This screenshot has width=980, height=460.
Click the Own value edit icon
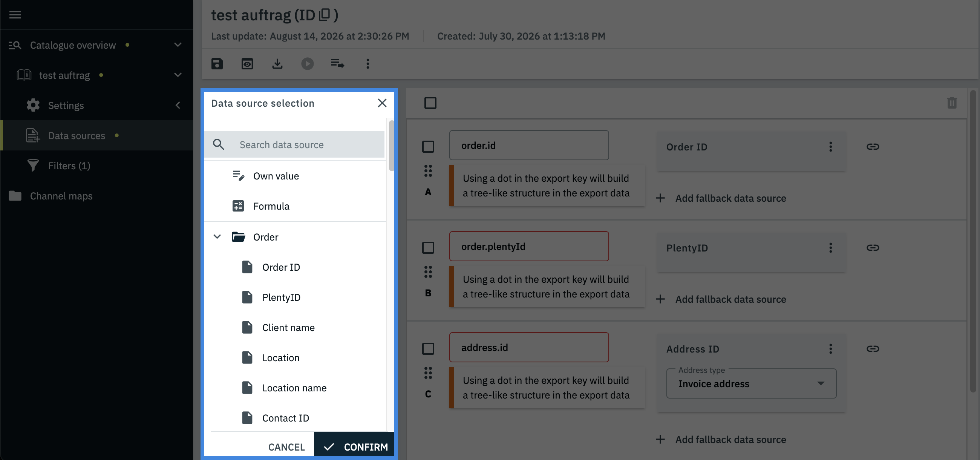point(238,176)
